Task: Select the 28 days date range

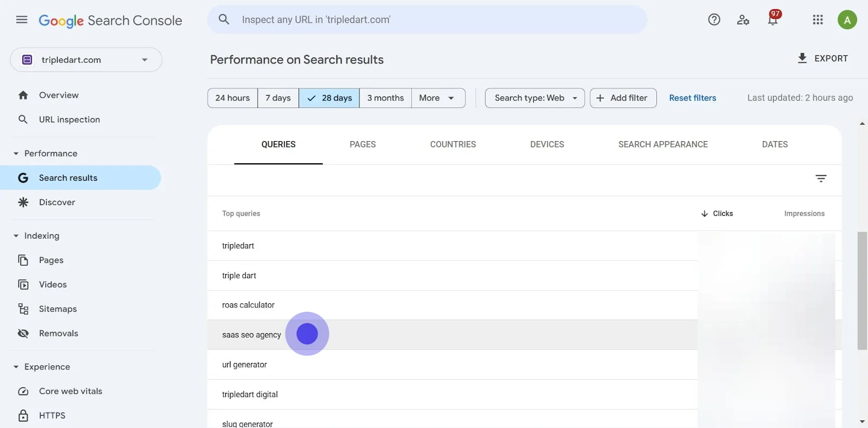Action: click(329, 98)
